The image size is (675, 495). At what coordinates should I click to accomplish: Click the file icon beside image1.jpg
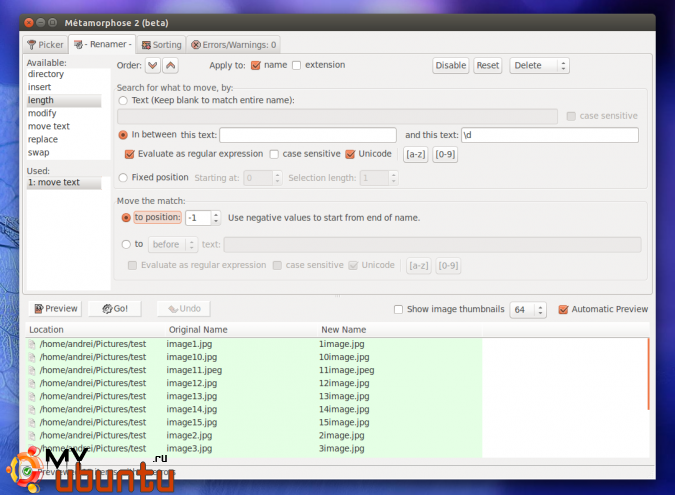point(32,344)
